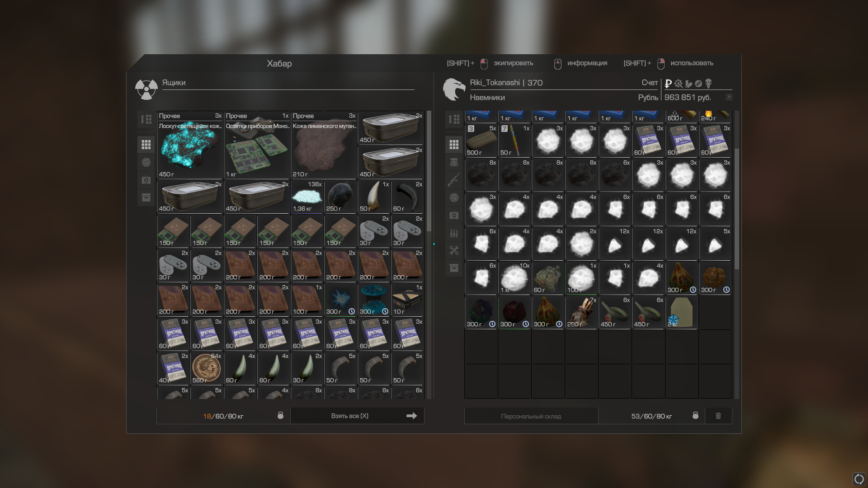
Task: Open Персональный склад
Action: click(x=531, y=416)
